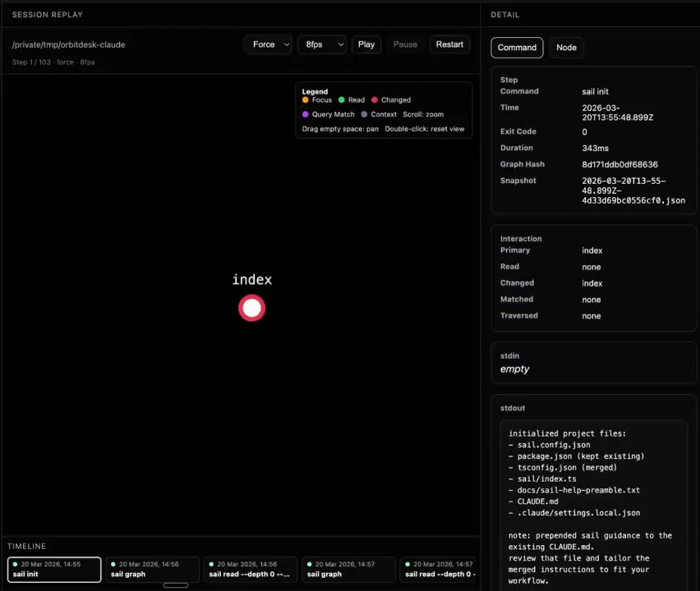Viewport: 700px width, 591px height.
Task: Click the Play button
Action: point(366,44)
